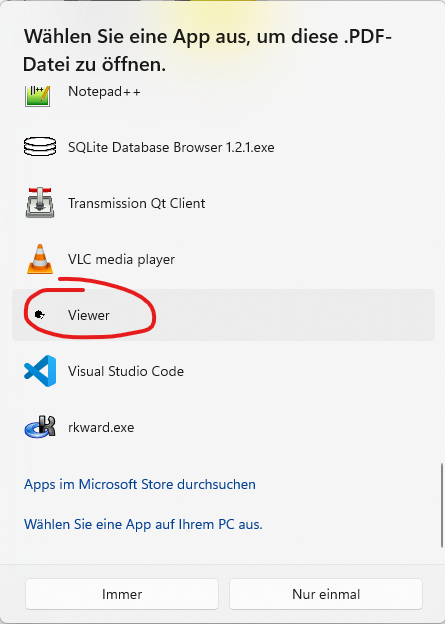Select the VLC media player text label

click(121, 259)
